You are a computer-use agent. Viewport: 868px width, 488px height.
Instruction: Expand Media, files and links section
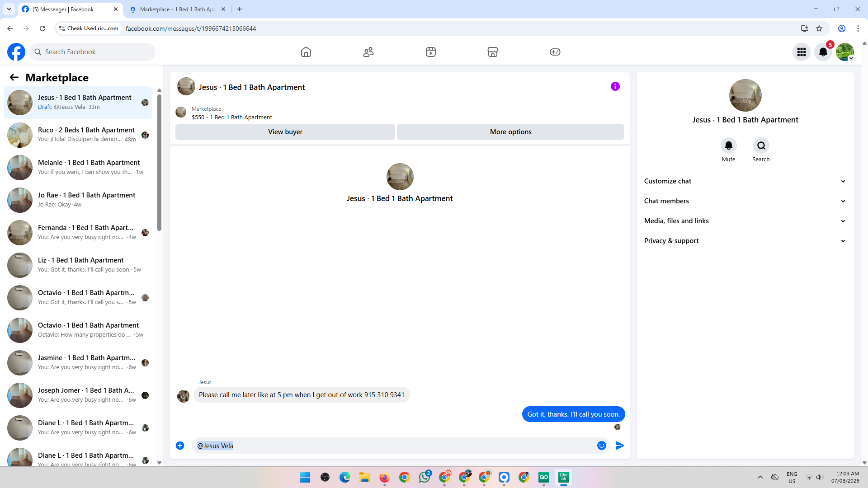tap(745, 221)
